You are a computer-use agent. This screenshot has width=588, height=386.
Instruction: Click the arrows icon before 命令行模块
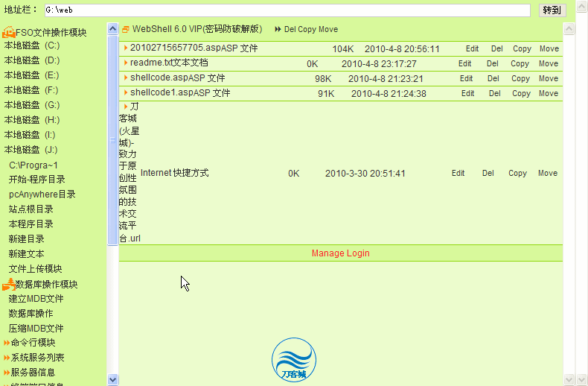coord(7,343)
